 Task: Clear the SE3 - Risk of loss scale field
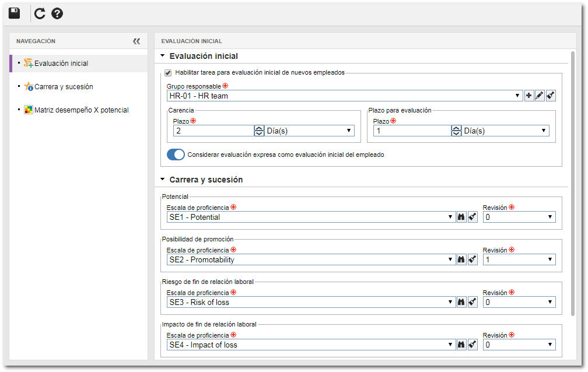(x=473, y=302)
